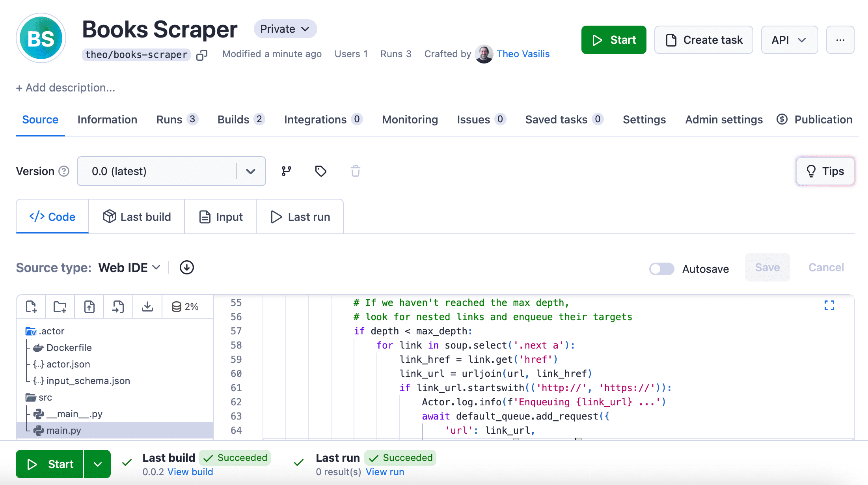Screen dimensions: 868x485
Task: Upload files to the source tree
Action: 89,306
